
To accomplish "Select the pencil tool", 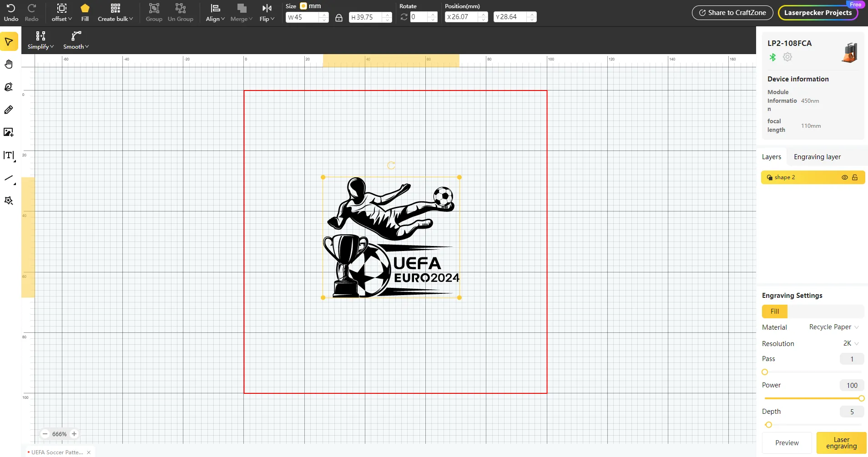I will [9, 110].
